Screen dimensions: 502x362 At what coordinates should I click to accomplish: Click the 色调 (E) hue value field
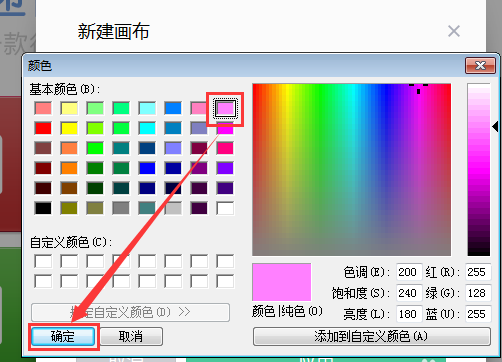[409, 272]
